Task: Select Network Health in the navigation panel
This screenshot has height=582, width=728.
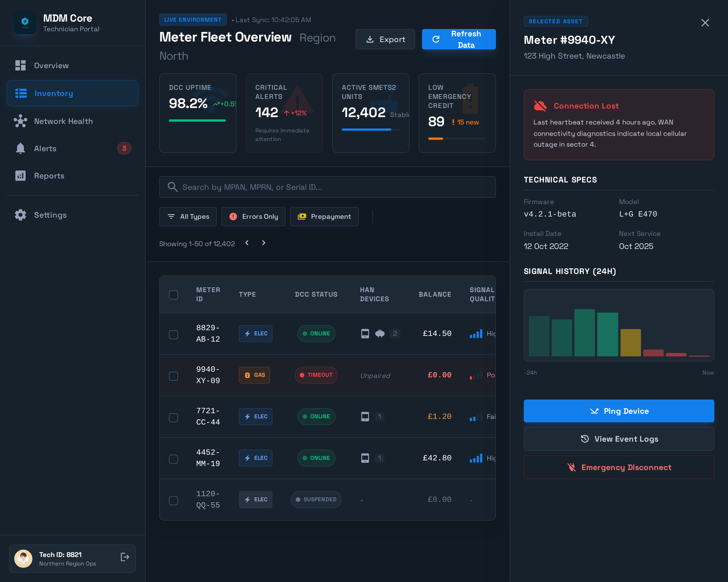Action: 63,121
